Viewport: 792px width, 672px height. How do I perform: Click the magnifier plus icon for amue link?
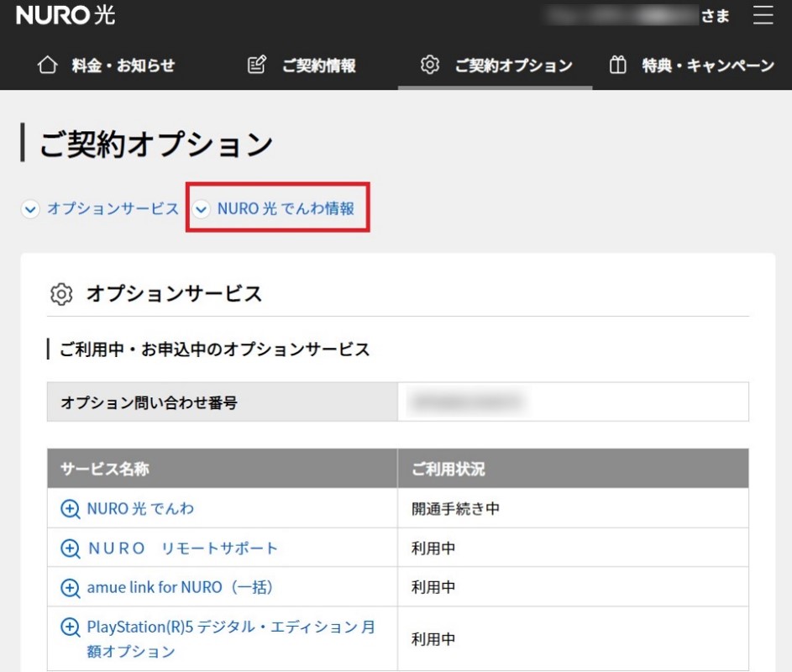coord(71,588)
